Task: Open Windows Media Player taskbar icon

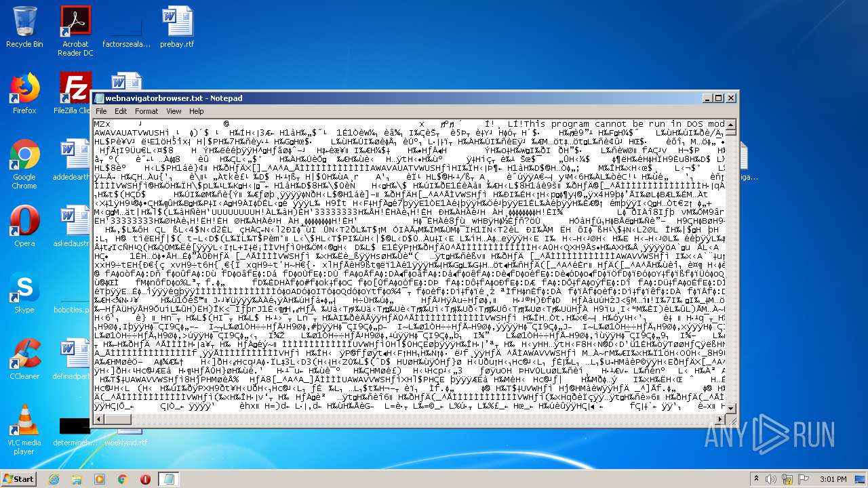Action: (x=100, y=479)
